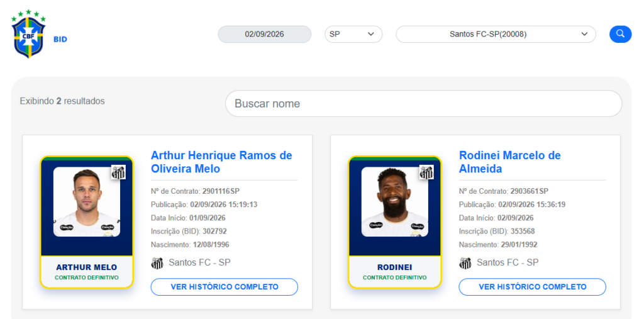The width and height of the screenshot is (644, 319).
Task: Click CONTRATO DEFINITIVO under Rodinei
Action: click(395, 277)
